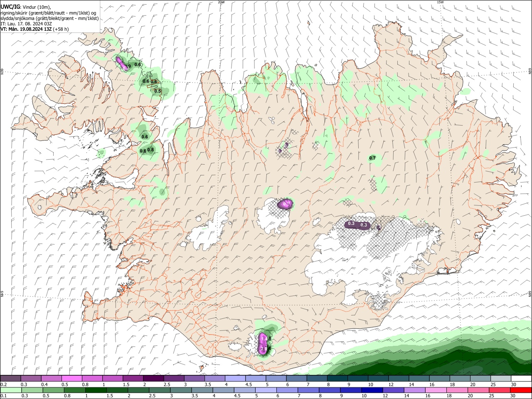532x399 pixels.
Task: Click the 'VT: Mán. 19.08.2024 13Z (+58 h)' line
Action: pyautogui.click(x=34, y=29)
